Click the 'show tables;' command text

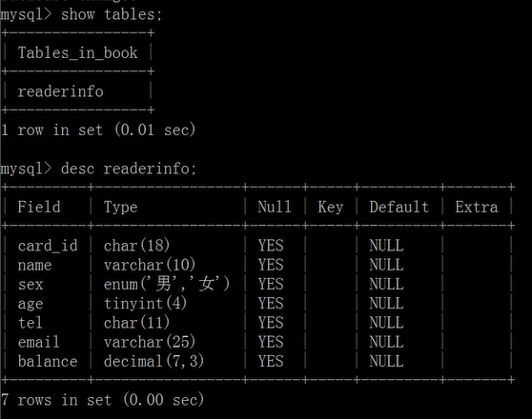tap(112, 14)
